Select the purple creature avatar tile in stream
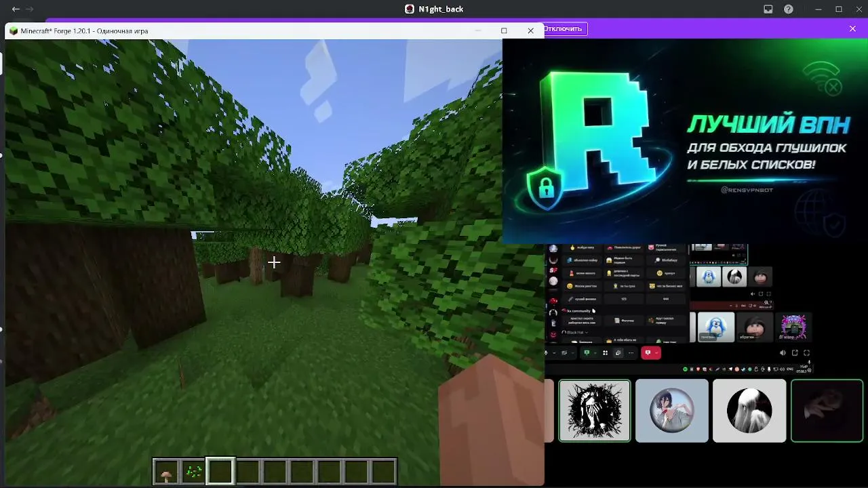Screen dimensions: 868x488 coord(793,327)
